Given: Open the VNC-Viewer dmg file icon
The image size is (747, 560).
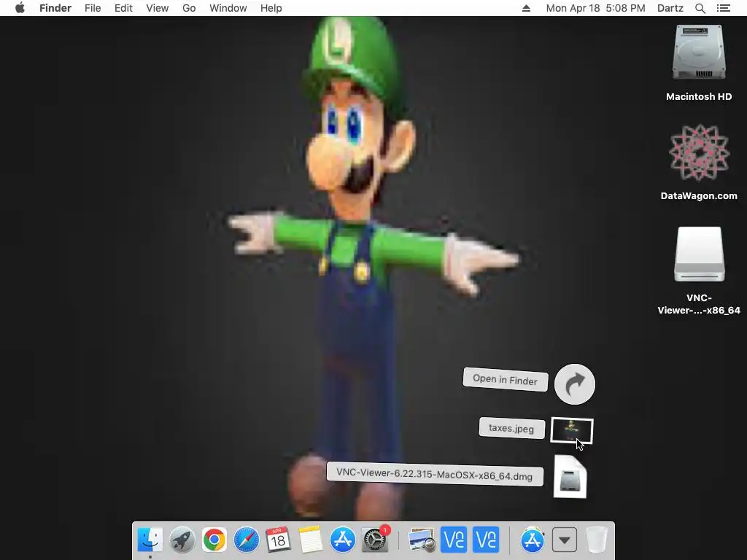Looking at the screenshot, I should pyautogui.click(x=570, y=477).
